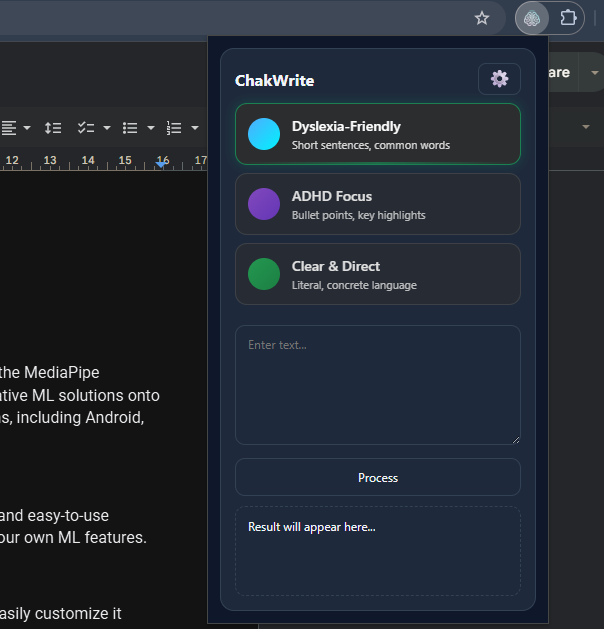Viewport: 604px width, 629px height.
Task: Click document text 'asily customize it'
Action: click(61, 614)
